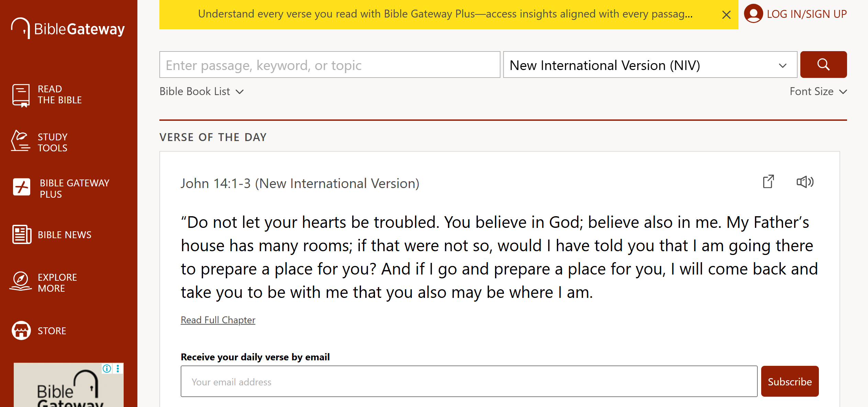
Task: Click the share verse icon
Action: point(768,182)
